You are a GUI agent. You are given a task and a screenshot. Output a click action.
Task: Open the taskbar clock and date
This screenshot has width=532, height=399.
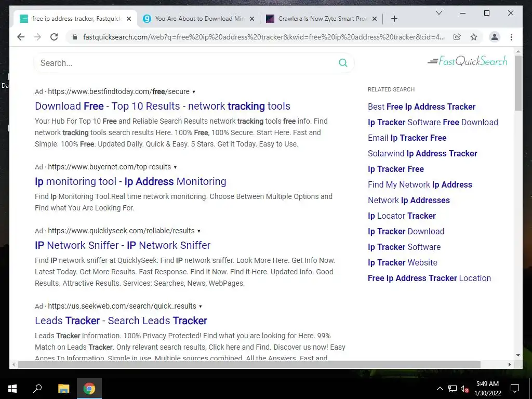point(487,389)
